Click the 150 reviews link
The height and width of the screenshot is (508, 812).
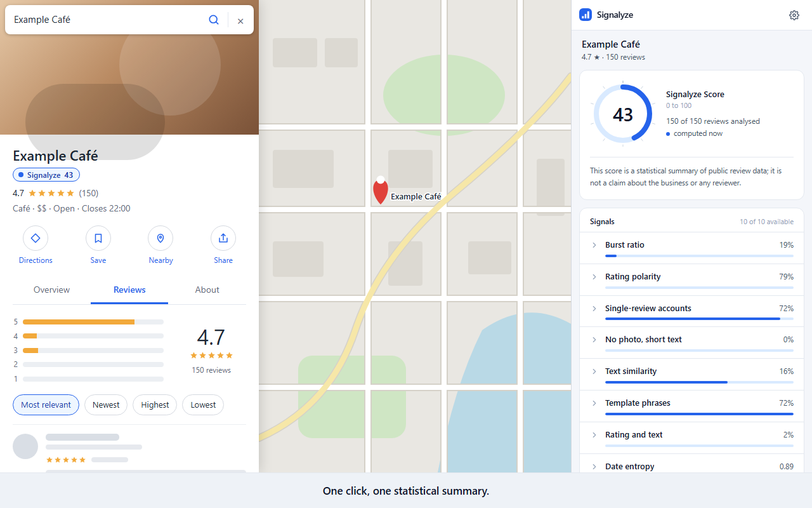click(x=211, y=370)
